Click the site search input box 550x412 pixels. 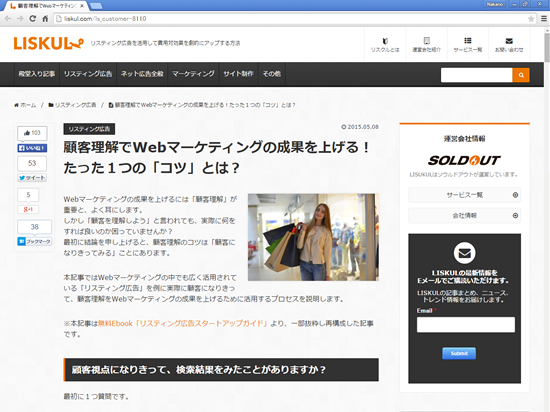tap(477, 75)
